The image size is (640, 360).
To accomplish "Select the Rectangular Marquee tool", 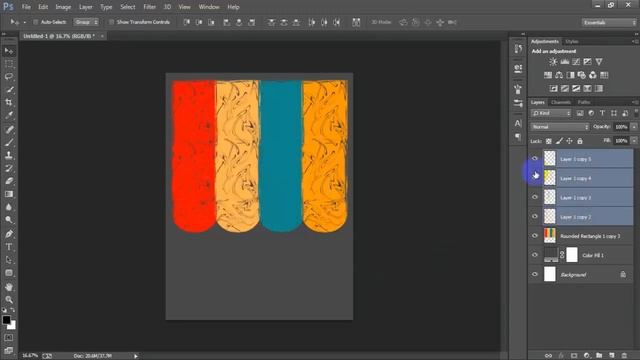I will click(x=9, y=64).
